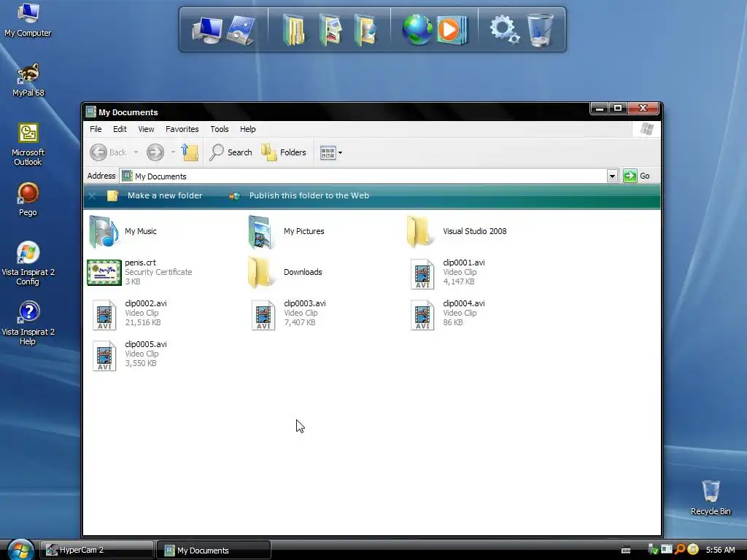The width and height of the screenshot is (747, 560).
Task: Click Publish this folder to the Web
Action: pyautogui.click(x=298, y=195)
